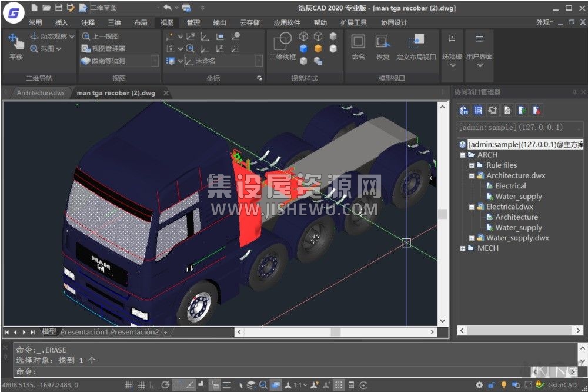
Task: Click the 命名 named viewports button
Action: click(358, 46)
